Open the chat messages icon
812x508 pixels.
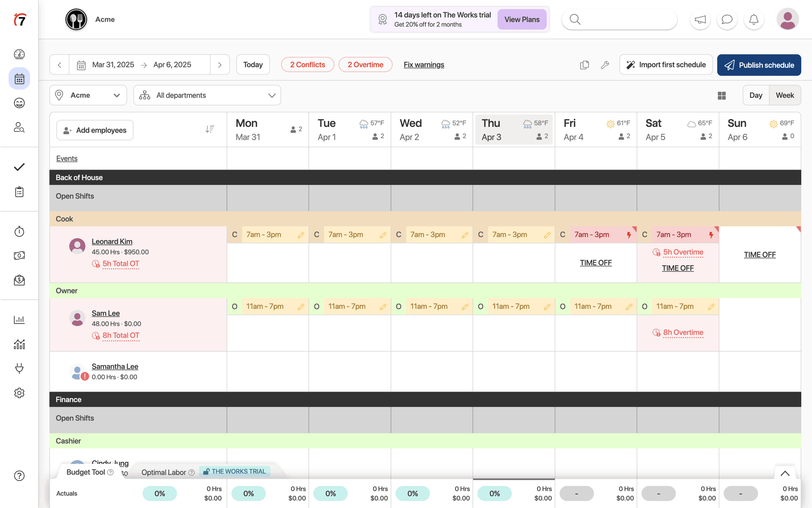(x=727, y=19)
